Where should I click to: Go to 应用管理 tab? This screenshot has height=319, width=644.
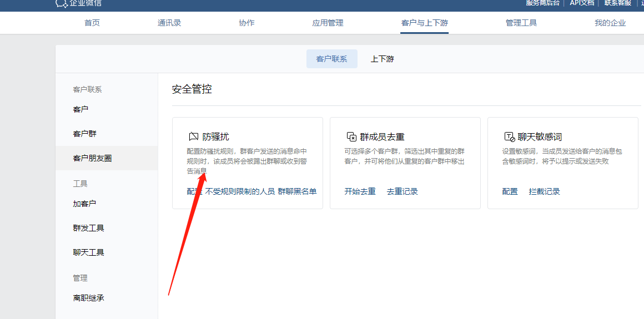pos(328,23)
